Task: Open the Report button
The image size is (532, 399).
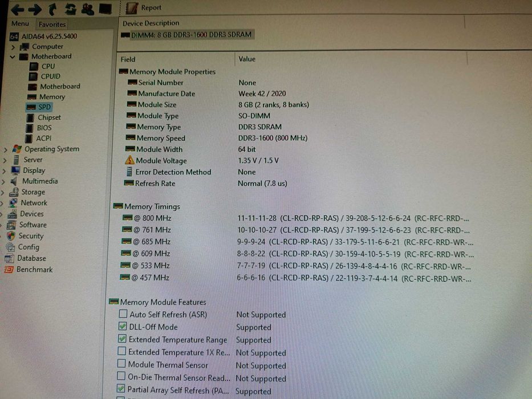Action: (x=144, y=8)
